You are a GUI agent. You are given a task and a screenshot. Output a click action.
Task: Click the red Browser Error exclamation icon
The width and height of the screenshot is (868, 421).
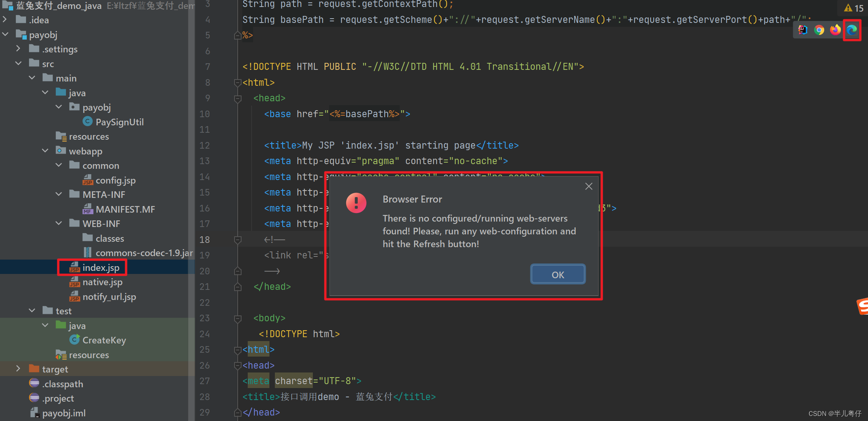[356, 203]
